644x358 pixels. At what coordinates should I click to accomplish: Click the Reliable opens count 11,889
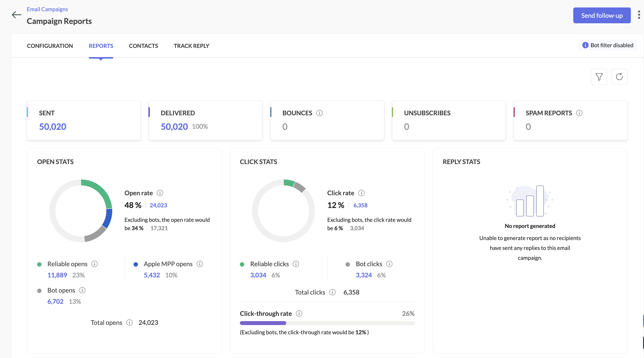[57, 275]
